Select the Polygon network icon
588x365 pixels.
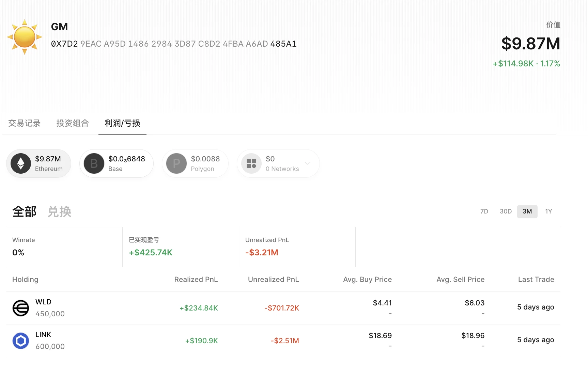176,163
